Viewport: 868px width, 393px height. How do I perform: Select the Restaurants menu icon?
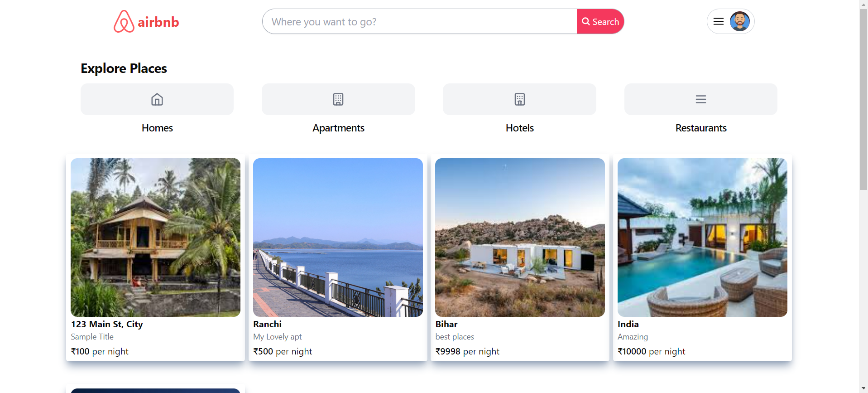coord(700,99)
